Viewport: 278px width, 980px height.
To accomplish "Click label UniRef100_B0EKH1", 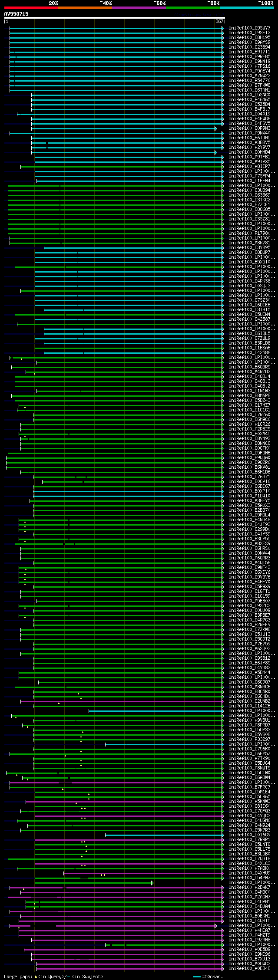I will [249, 916].
